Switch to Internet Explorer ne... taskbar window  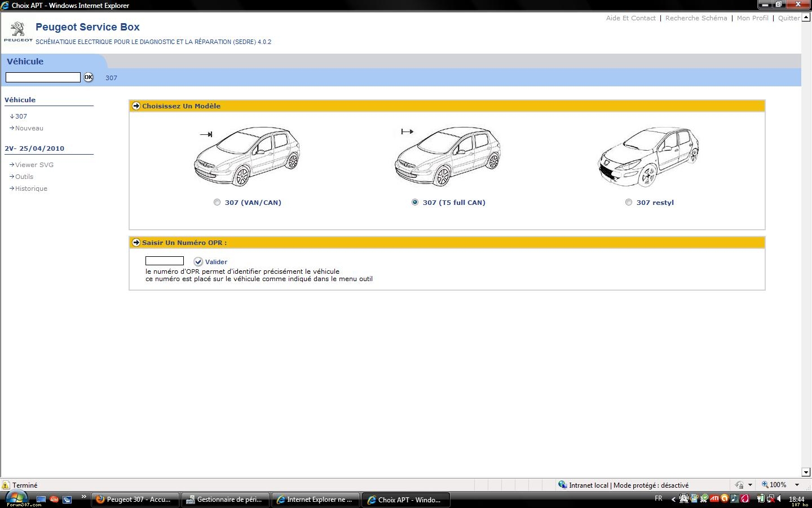[x=316, y=500]
